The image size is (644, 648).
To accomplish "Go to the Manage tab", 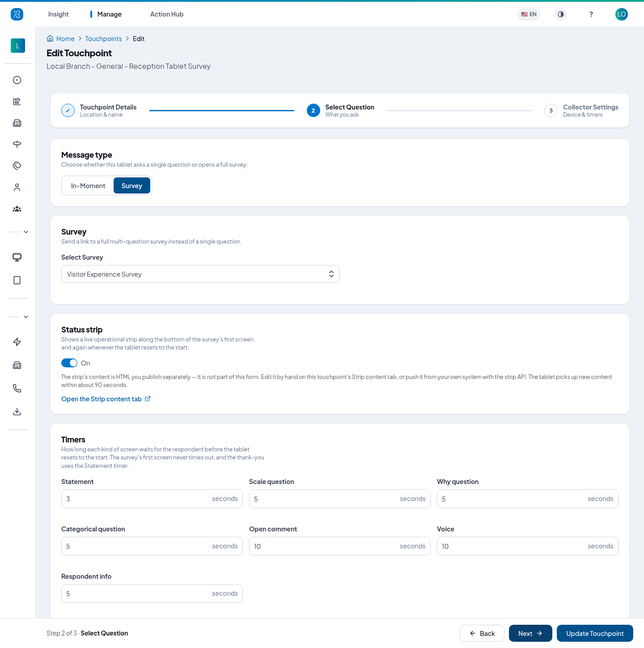I will tap(109, 14).
